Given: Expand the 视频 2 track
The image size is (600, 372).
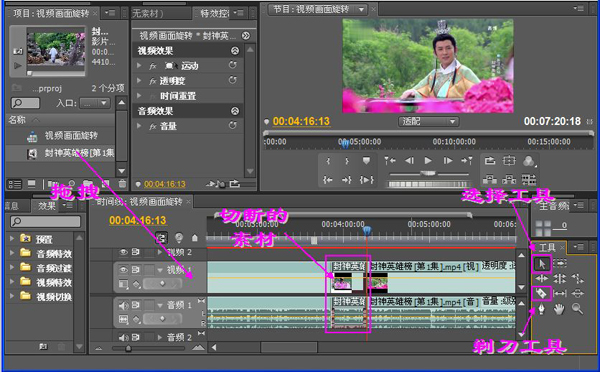Looking at the screenshot, I should [160, 252].
